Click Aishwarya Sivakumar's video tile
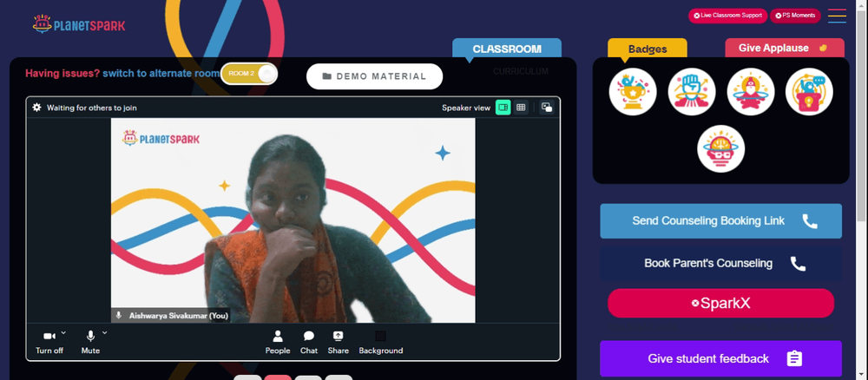Viewport: 868px width, 380px height. [293, 220]
